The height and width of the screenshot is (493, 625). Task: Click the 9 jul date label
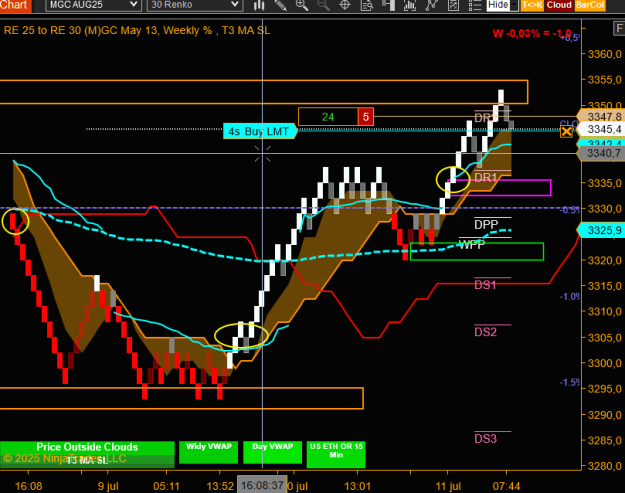point(108,486)
